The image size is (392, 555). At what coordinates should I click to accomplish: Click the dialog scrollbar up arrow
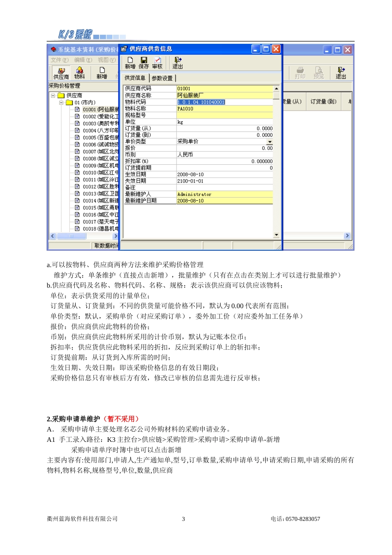coord(276,89)
